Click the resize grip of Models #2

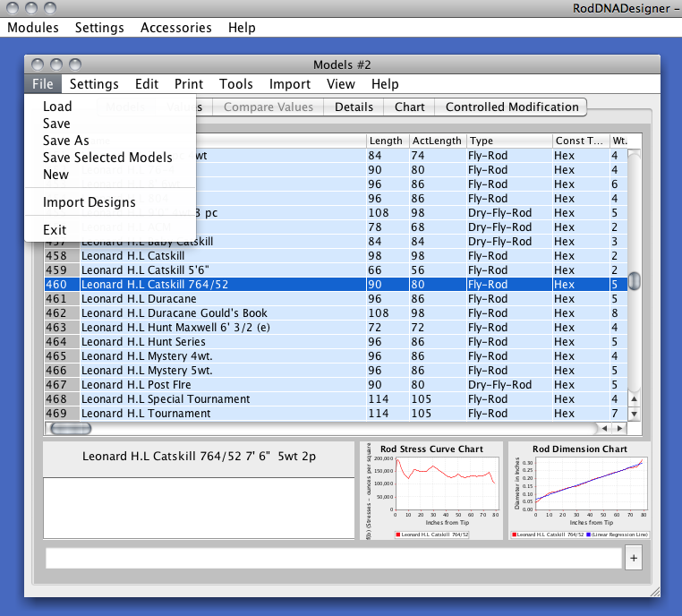[x=654, y=592]
